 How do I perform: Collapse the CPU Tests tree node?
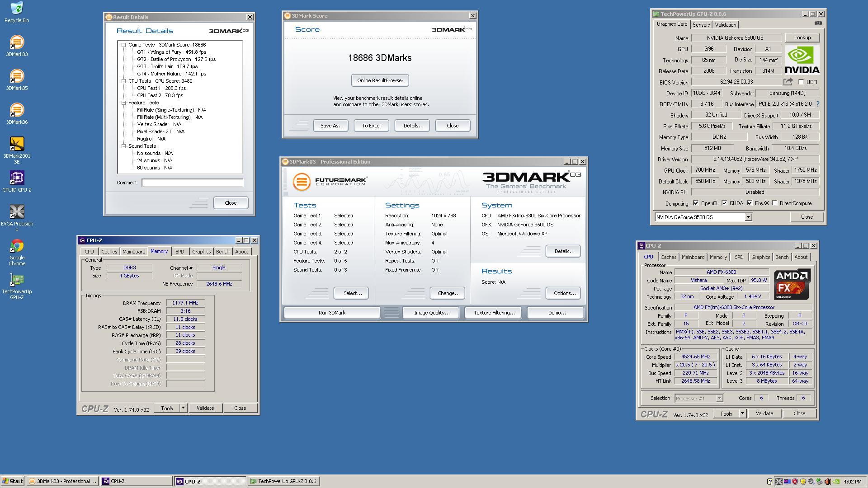[x=123, y=81]
